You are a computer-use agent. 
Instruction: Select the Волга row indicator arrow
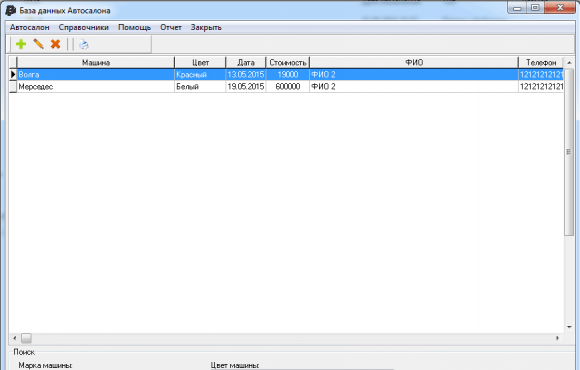13,74
